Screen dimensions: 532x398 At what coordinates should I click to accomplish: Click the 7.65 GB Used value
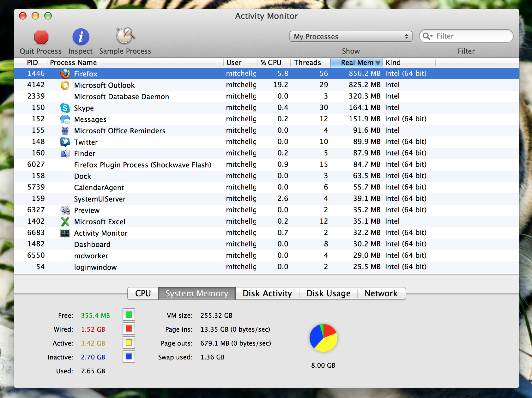coord(93,371)
